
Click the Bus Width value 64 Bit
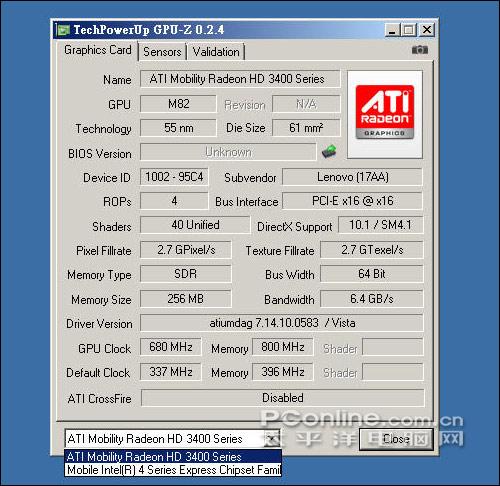pos(372,274)
